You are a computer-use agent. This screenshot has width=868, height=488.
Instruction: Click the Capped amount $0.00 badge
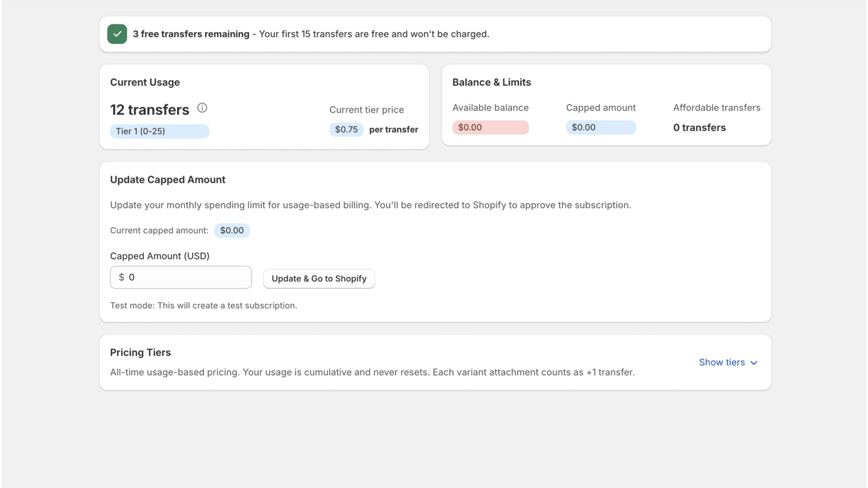click(601, 127)
